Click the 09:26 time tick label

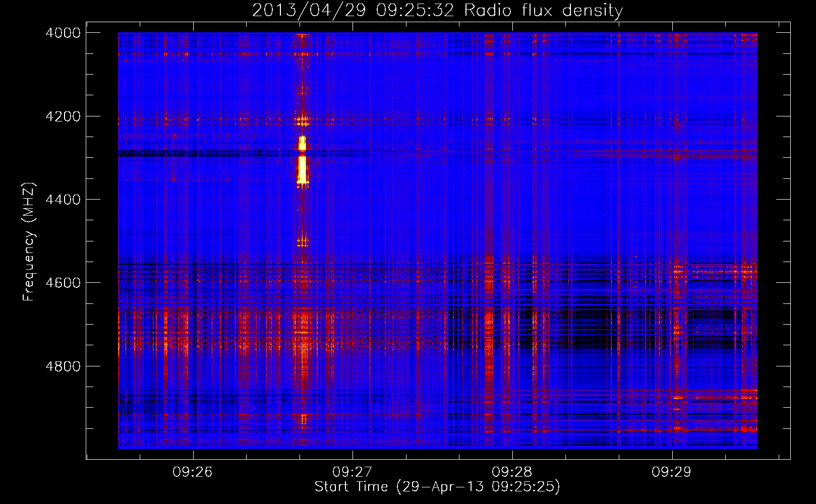pyautogui.click(x=193, y=472)
